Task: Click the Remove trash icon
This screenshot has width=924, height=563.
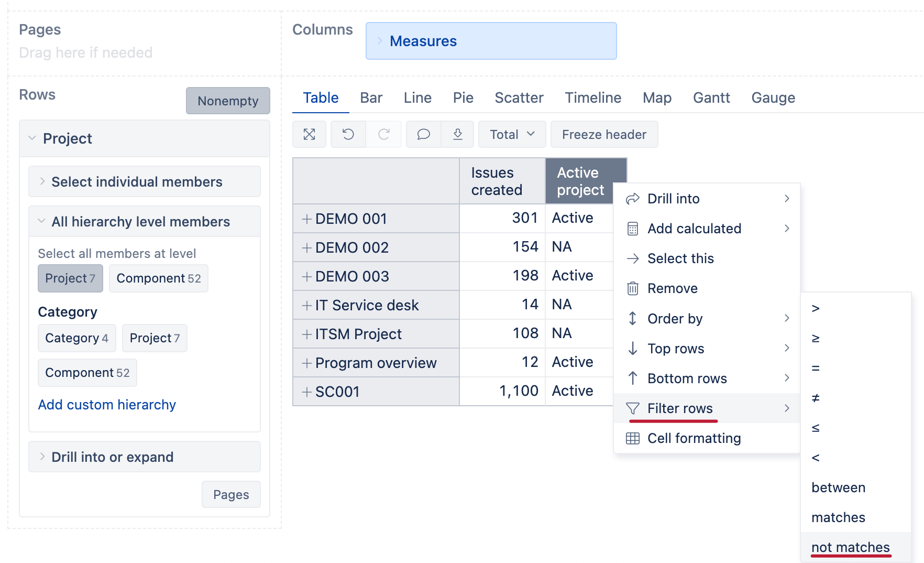Action: [x=633, y=288]
